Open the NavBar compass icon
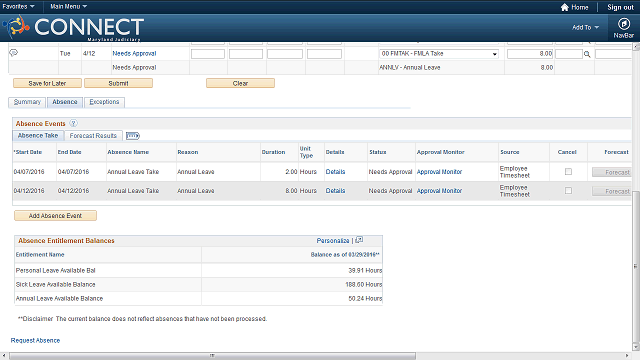 (623, 24)
